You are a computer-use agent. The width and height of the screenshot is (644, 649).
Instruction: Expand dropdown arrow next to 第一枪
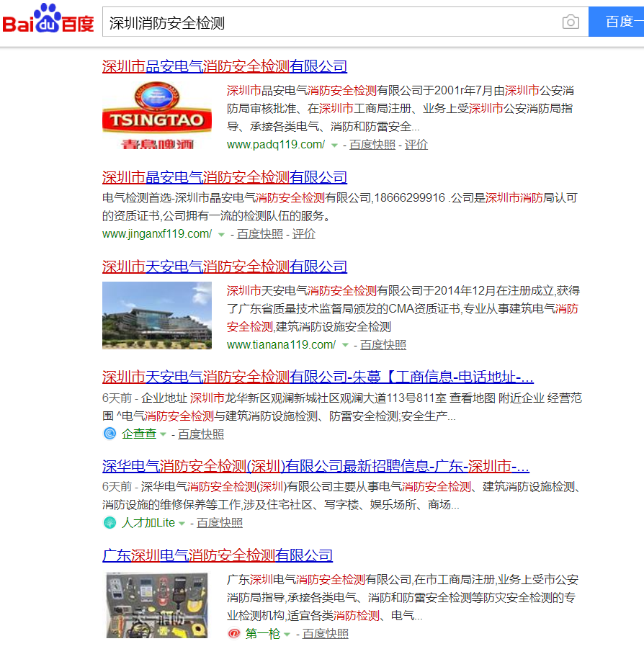(x=287, y=635)
